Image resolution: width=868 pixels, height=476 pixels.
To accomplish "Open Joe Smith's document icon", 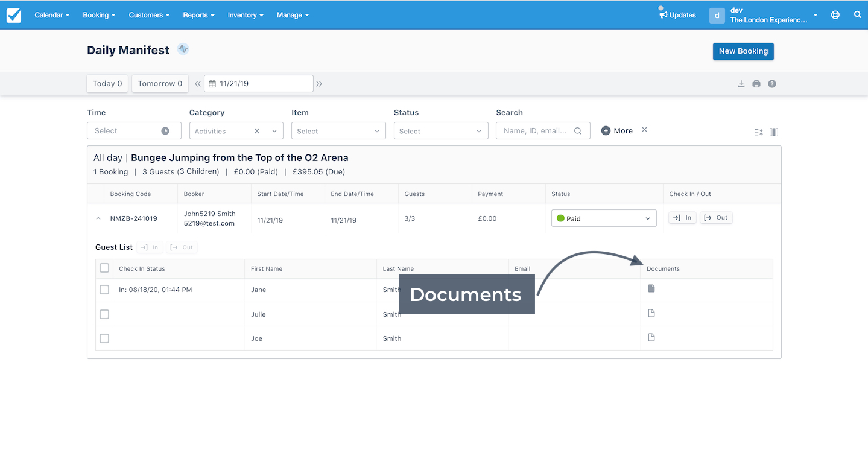I will [651, 337].
